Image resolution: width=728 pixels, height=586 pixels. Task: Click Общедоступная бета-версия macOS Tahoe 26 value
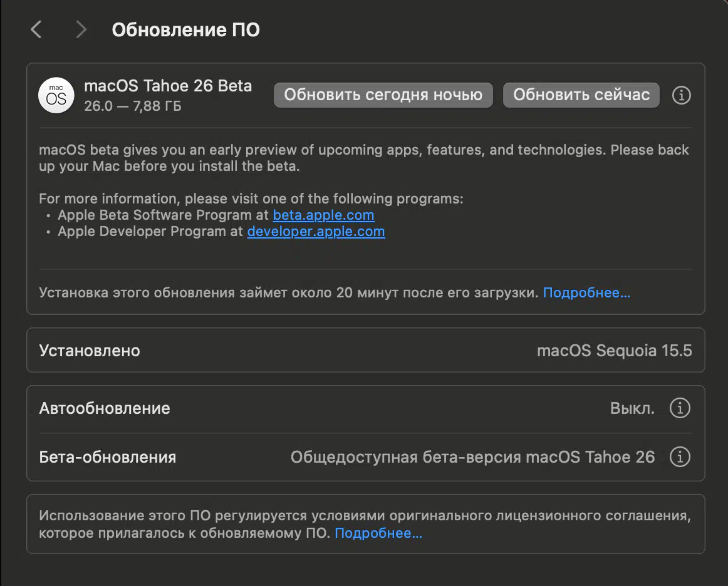point(472,457)
